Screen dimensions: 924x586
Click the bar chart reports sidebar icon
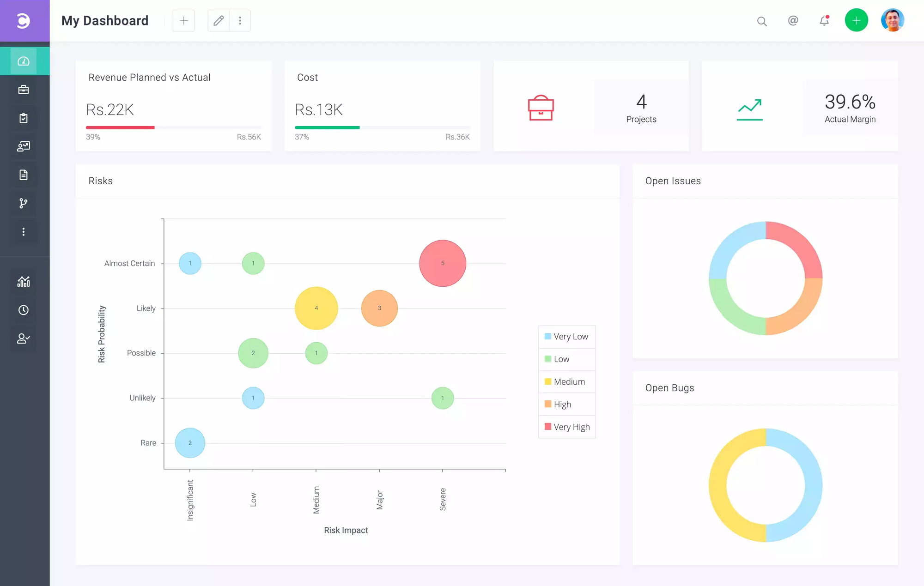[24, 281]
